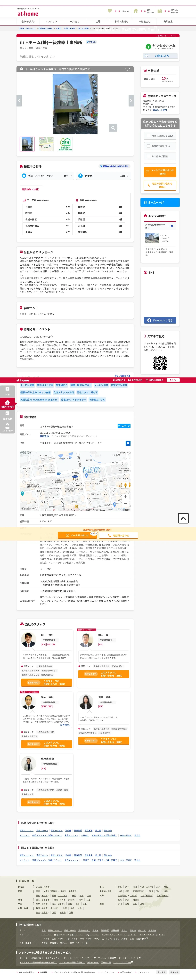
Task: Open the at home logo at top
Action: [28, 13]
